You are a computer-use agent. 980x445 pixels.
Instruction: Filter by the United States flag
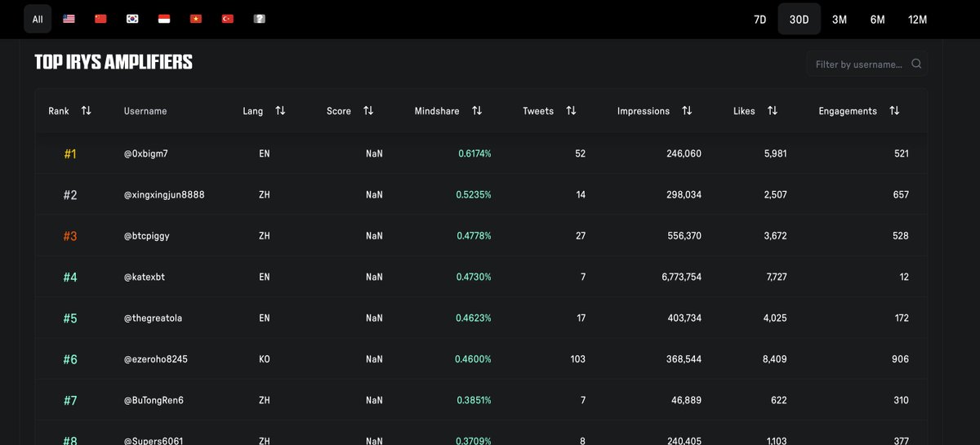(69, 19)
